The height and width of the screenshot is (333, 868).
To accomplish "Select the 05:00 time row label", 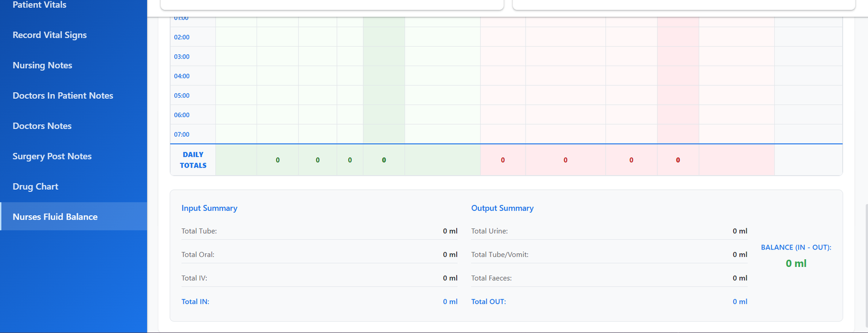I will tap(182, 96).
